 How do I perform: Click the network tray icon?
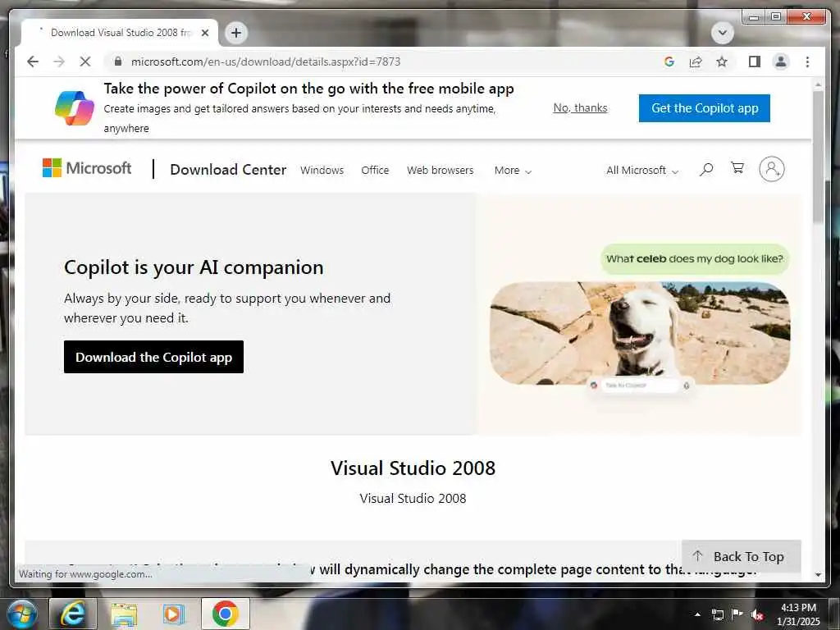pos(717,614)
